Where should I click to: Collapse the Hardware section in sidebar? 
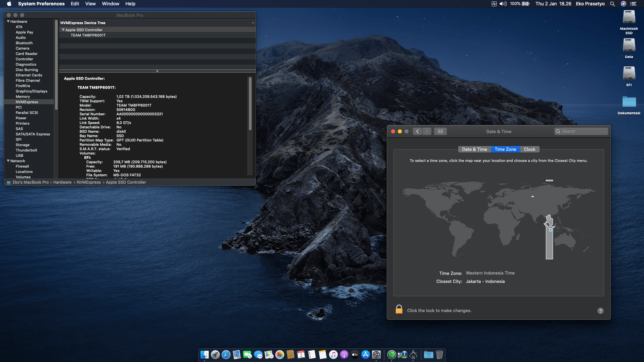click(8, 21)
